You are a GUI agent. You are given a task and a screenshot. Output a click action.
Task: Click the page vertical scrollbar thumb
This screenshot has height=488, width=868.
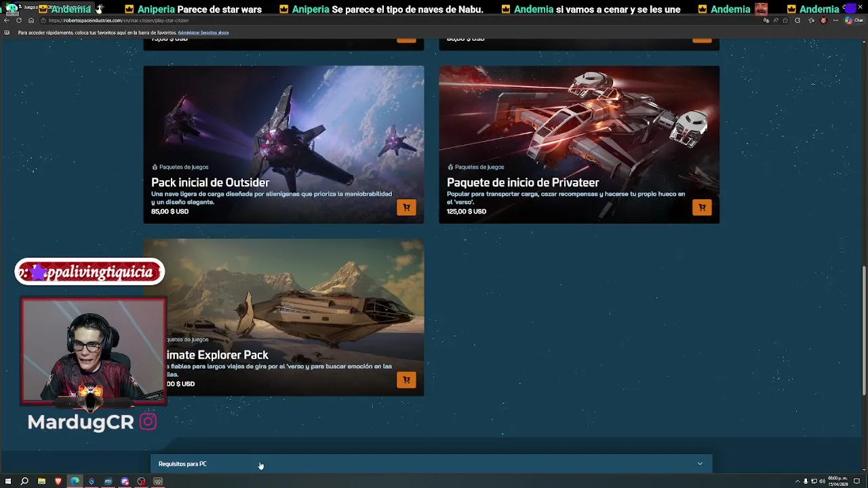pyautogui.click(x=864, y=330)
